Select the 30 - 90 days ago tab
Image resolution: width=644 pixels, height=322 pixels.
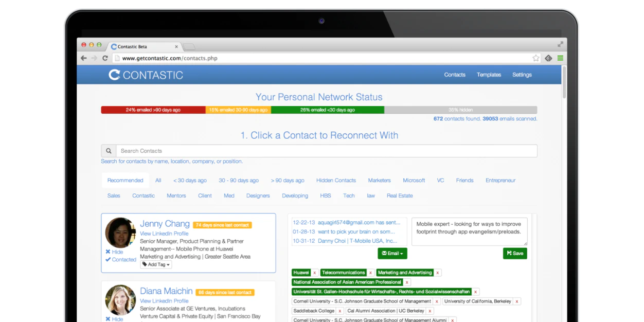(x=239, y=181)
